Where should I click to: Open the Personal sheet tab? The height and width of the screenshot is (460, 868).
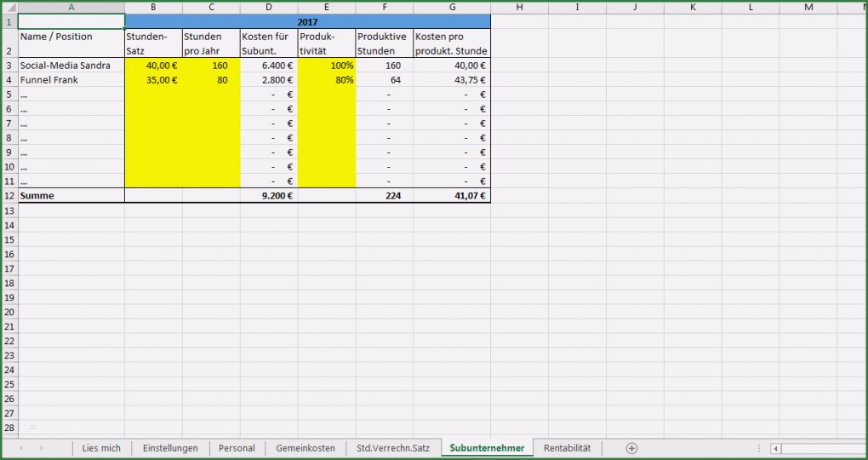click(237, 448)
